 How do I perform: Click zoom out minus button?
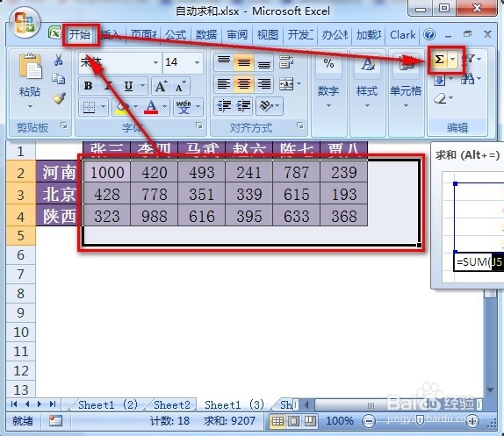[369, 421]
